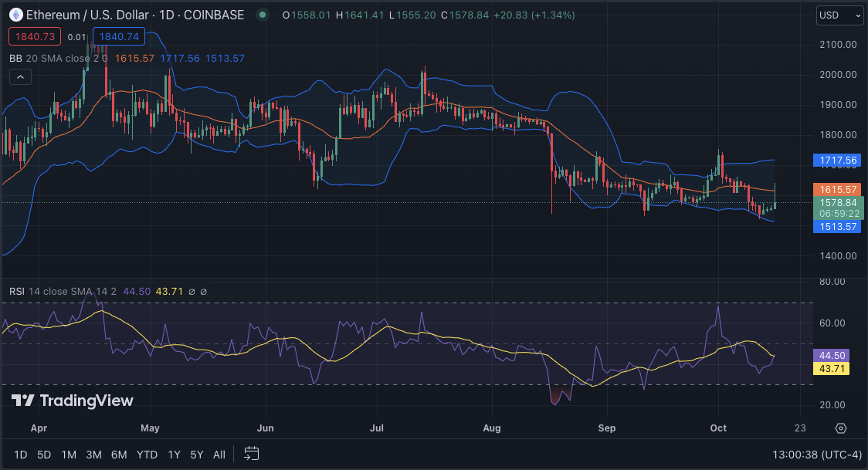
Task: Select the 1M time range
Action: (x=69, y=455)
